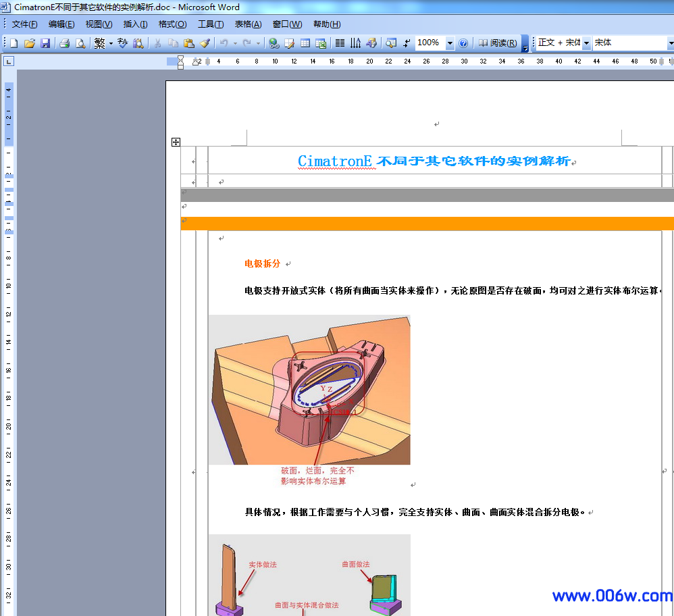Open Microsoft Word Help
Image resolution: width=674 pixels, height=616 pixels.
click(x=463, y=43)
